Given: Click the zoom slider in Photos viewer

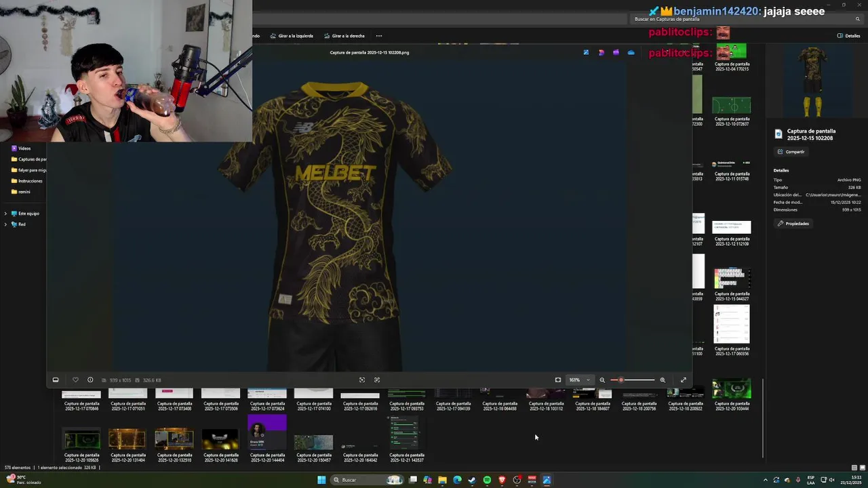Looking at the screenshot, I should click(x=633, y=380).
